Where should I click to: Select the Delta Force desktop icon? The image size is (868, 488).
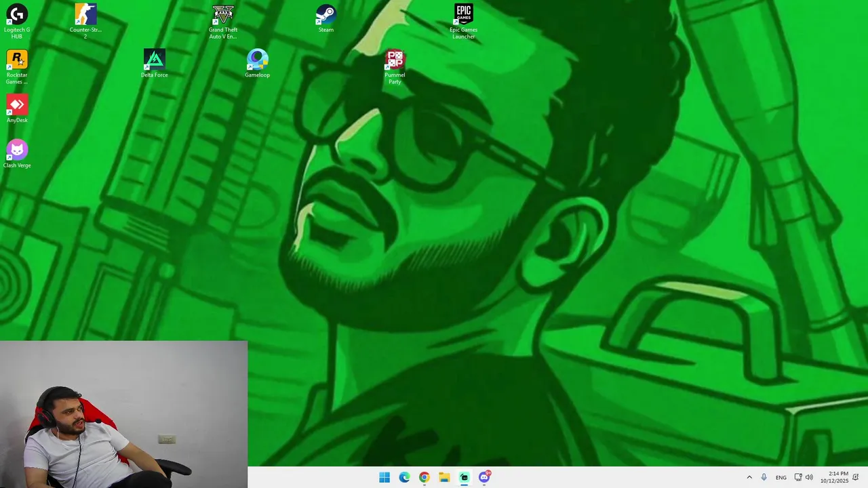(155, 63)
